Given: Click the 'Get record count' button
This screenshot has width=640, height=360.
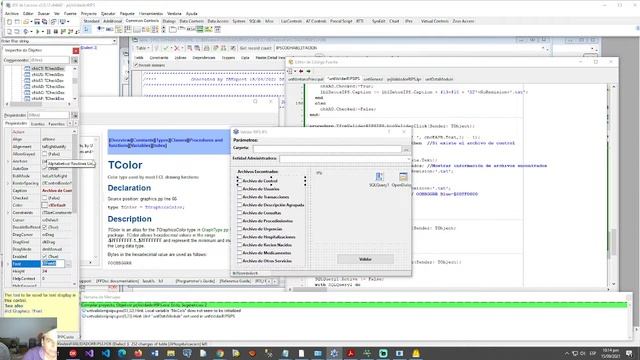Looking at the screenshot, I should tap(256, 48).
